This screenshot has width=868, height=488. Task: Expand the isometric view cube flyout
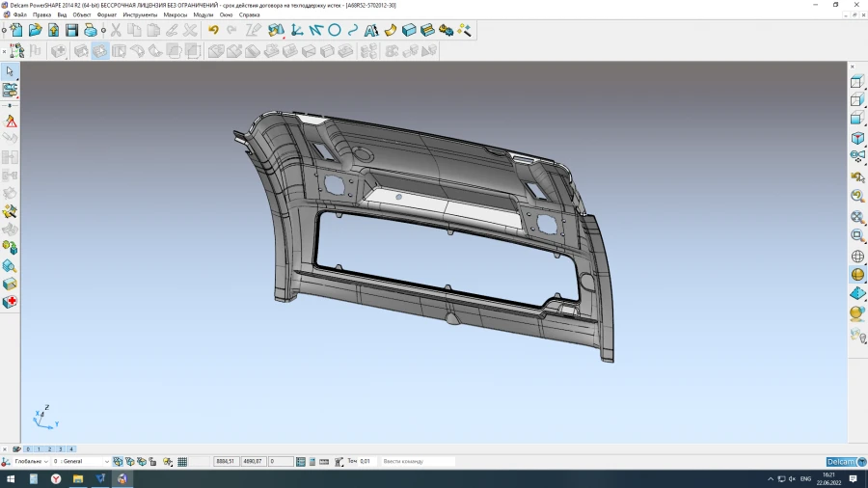coord(856,139)
